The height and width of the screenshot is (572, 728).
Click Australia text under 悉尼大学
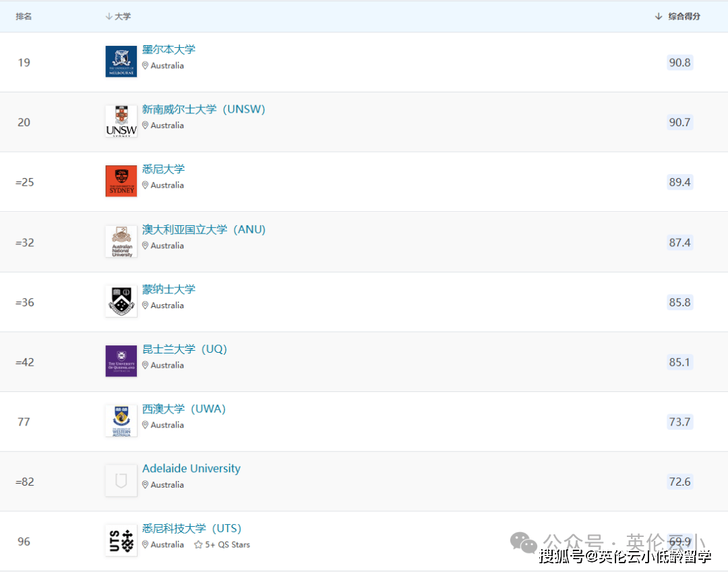coord(167,185)
